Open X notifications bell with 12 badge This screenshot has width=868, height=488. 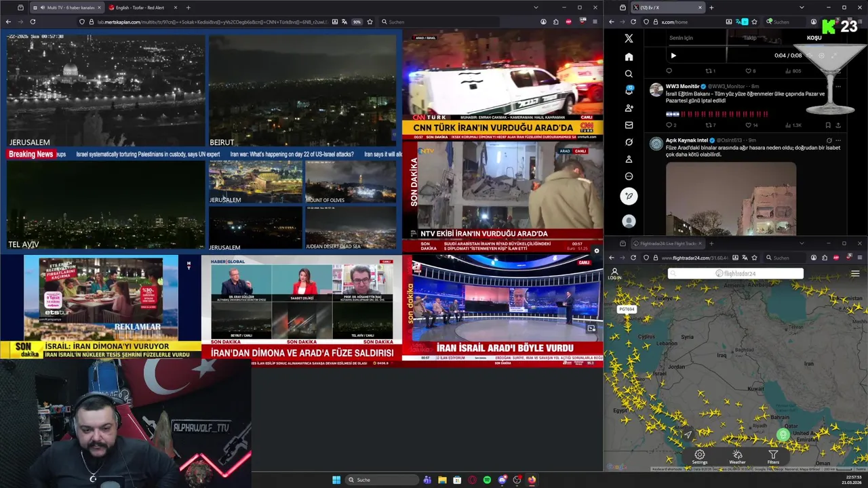pos(629,91)
